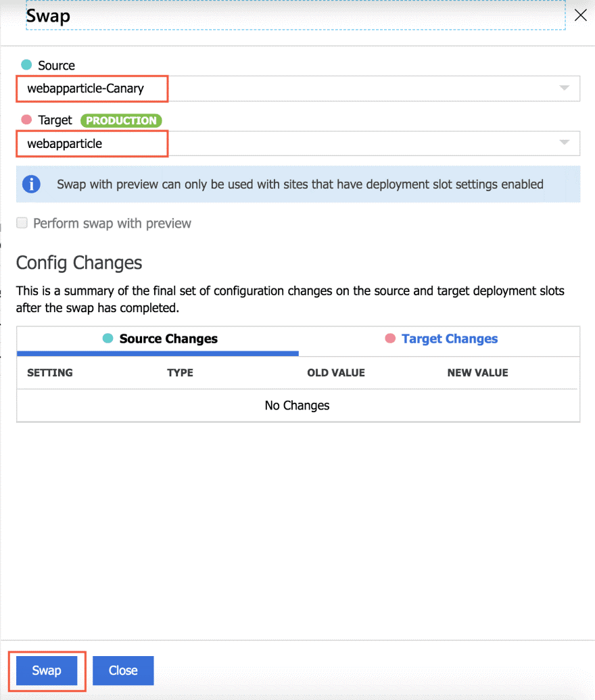Screen dimensions: 595x700
Task: Select the Source Changes tab
Action: coord(168,339)
